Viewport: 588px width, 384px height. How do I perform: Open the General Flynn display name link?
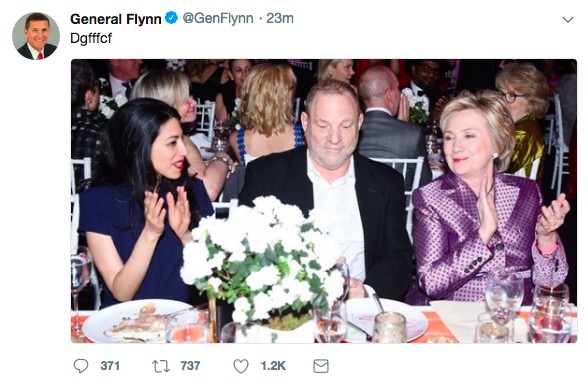[x=116, y=19]
